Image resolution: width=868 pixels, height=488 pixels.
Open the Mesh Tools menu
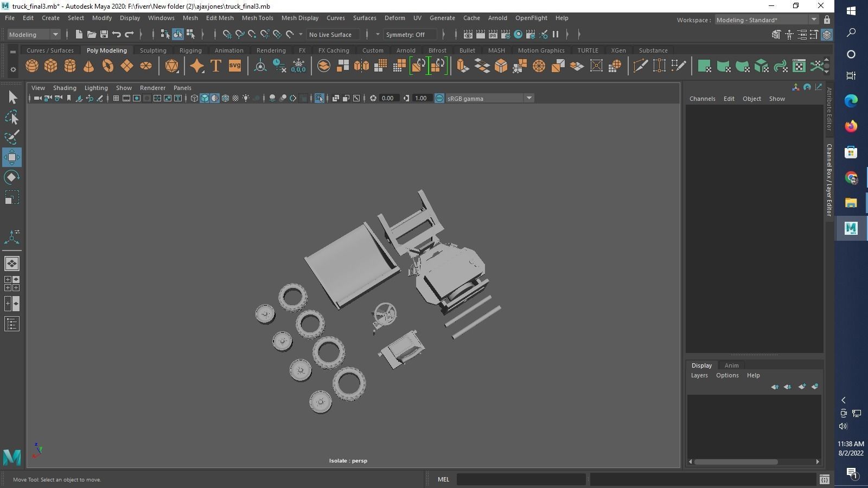pyautogui.click(x=257, y=18)
